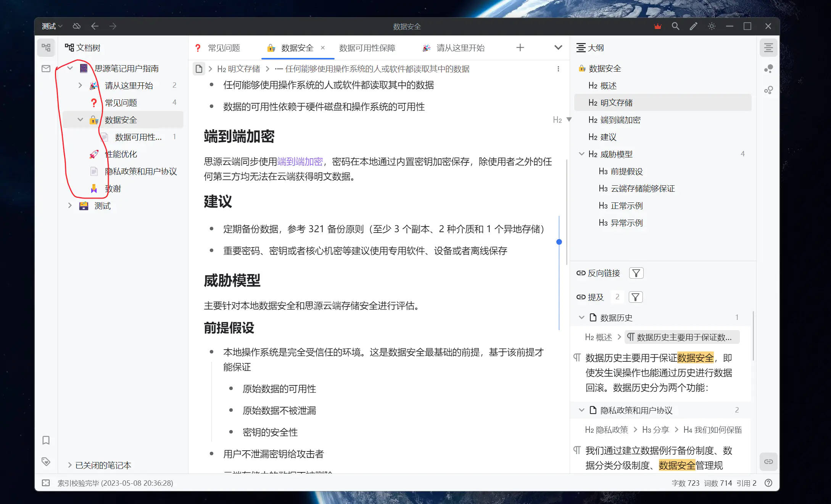831x504 pixels.
Task: Expand the 已关闭的笔记本 section
Action: tap(70, 465)
